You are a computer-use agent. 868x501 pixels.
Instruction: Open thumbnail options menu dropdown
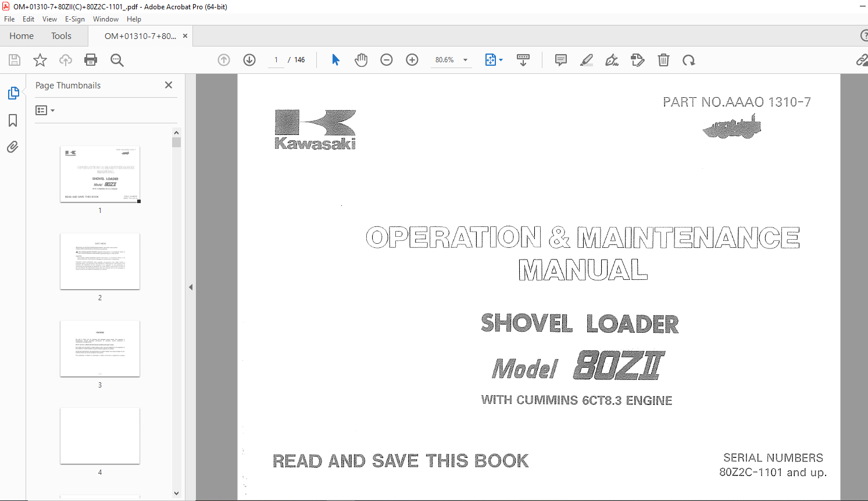[x=45, y=110]
